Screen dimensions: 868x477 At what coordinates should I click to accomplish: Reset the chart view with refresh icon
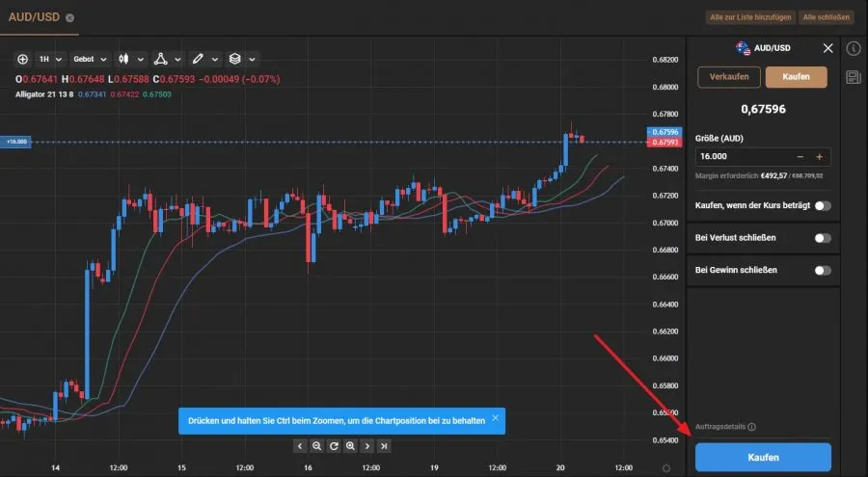pyautogui.click(x=334, y=446)
